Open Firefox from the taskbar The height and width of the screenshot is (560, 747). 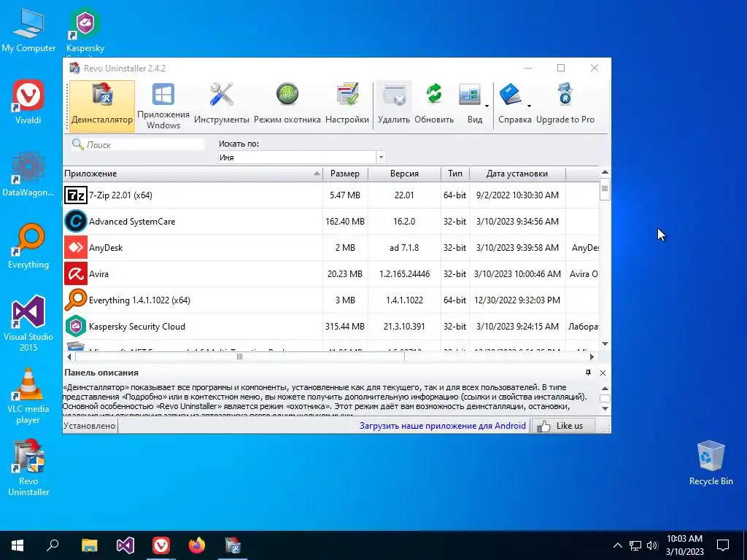[x=197, y=545]
